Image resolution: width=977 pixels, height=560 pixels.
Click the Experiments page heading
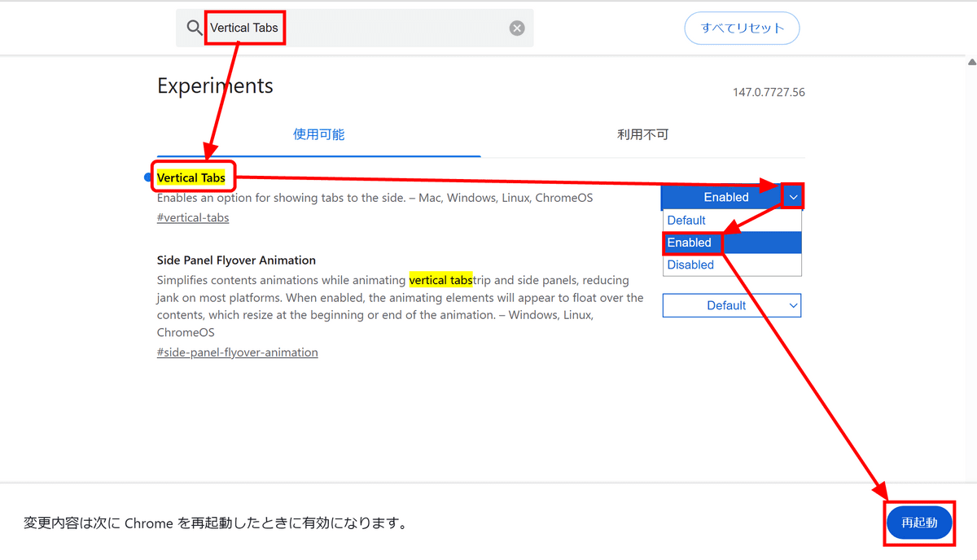pos(215,86)
